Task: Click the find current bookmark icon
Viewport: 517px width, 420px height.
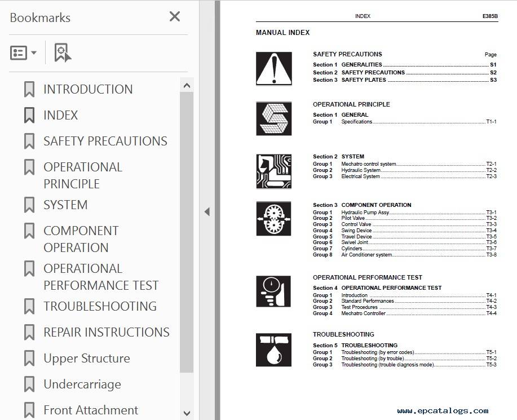Action: tap(63, 53)
